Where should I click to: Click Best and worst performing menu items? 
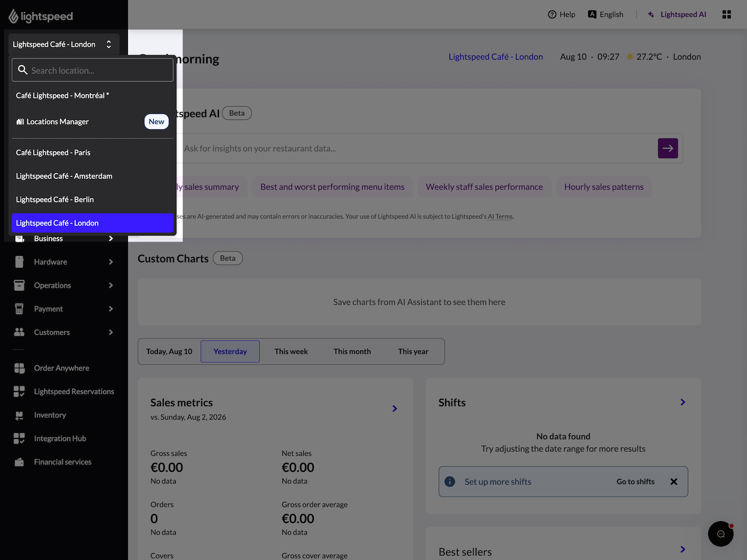(332, 187)
